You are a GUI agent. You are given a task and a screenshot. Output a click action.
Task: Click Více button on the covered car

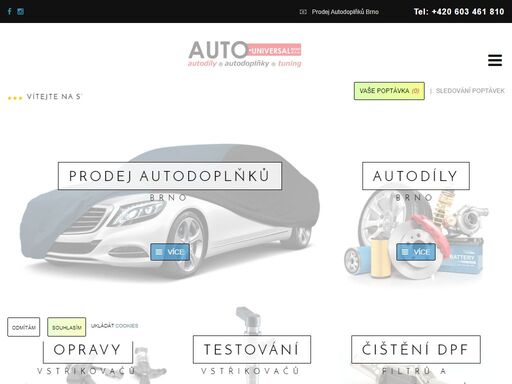pos(170,252)
